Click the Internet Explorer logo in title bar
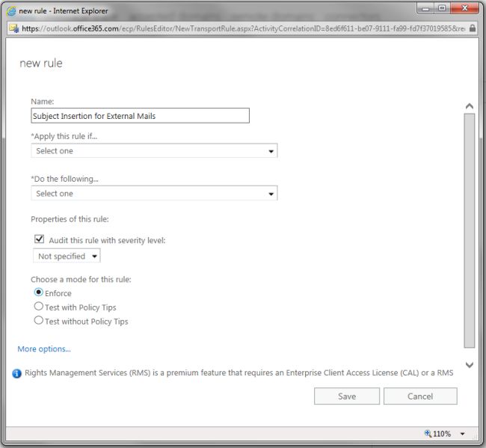Screen dimensions: 486x448 (11, 11)
